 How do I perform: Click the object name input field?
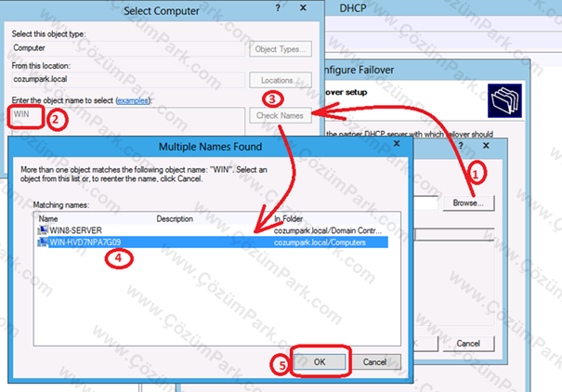pos(128,121)
